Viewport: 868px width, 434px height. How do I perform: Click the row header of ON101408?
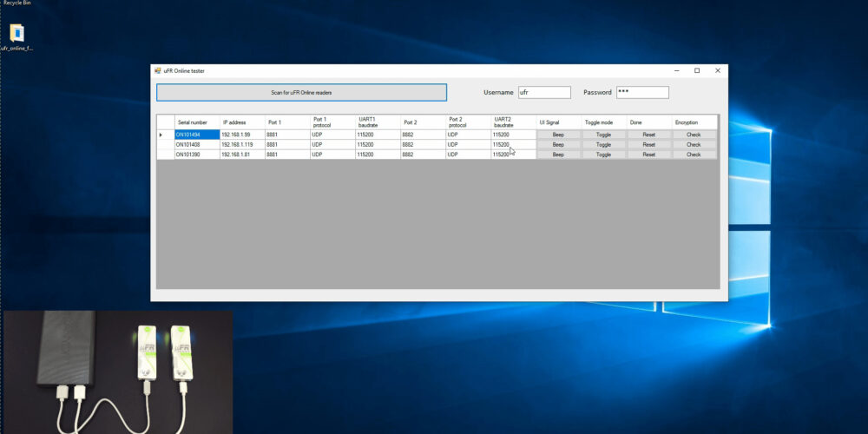point(166,144)
